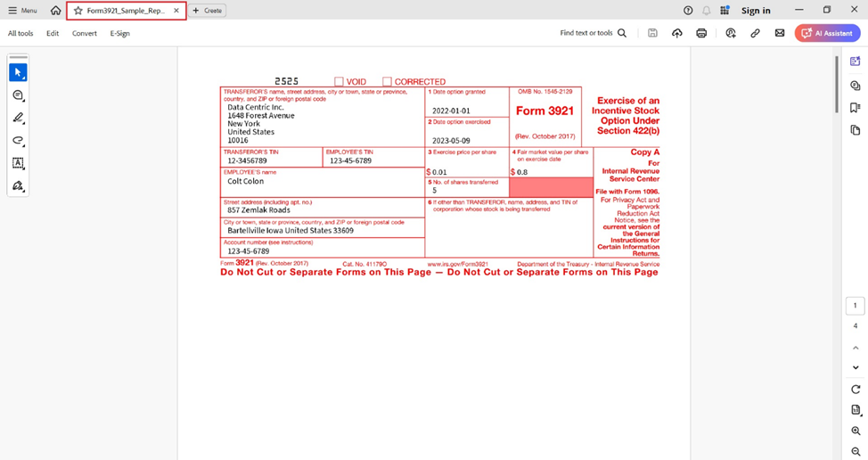Copy a link to the file
The image size is (868, 460).
click(755, 33)
